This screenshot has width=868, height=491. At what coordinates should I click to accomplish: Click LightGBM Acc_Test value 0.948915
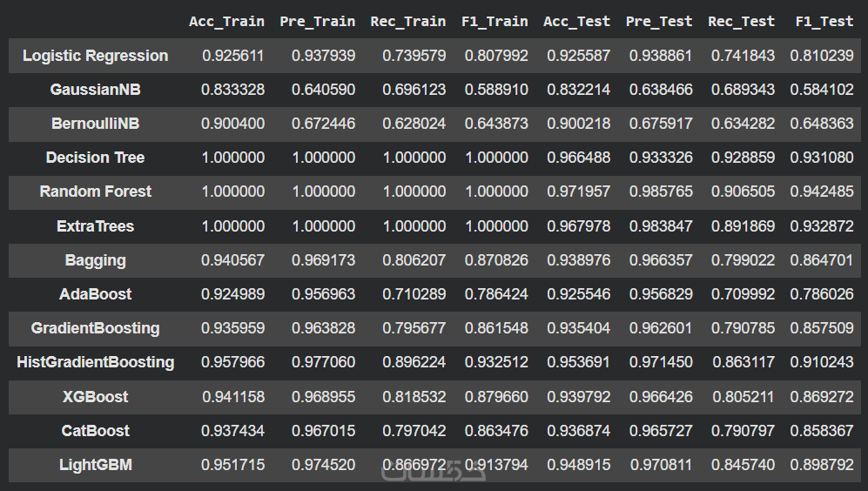tap(578, 464)
